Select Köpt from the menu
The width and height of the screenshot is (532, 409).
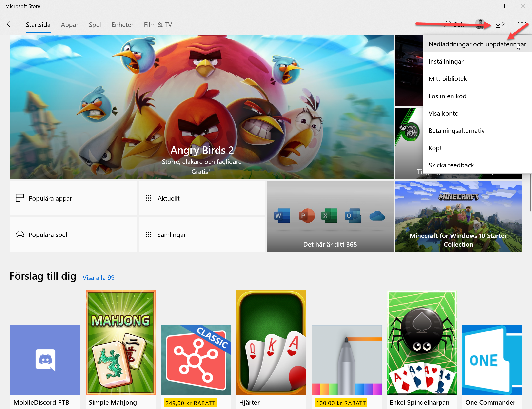[x=477, y=148]
